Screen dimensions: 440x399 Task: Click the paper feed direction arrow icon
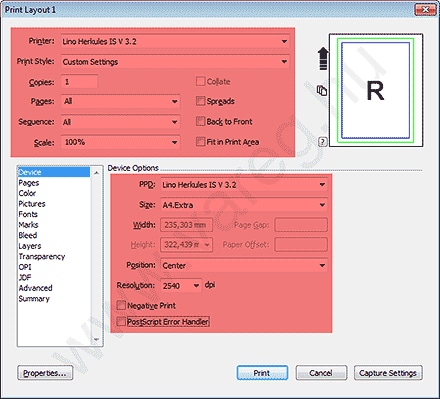323,58
